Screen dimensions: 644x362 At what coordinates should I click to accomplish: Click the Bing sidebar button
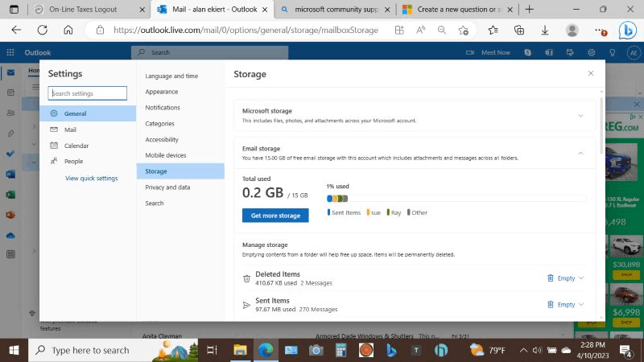point(628,31)
